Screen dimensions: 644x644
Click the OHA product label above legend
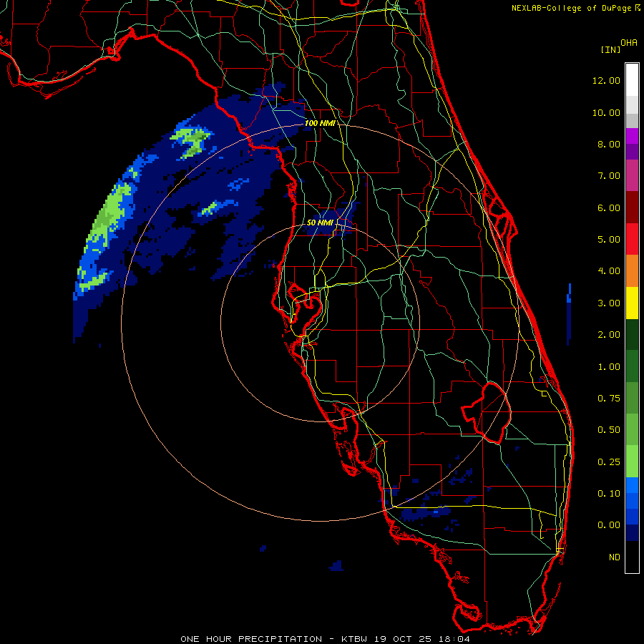point(629,43)
